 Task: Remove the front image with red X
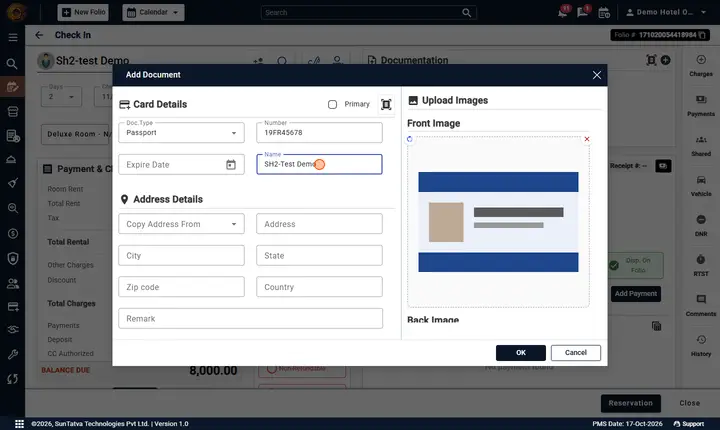pos(586,139)
